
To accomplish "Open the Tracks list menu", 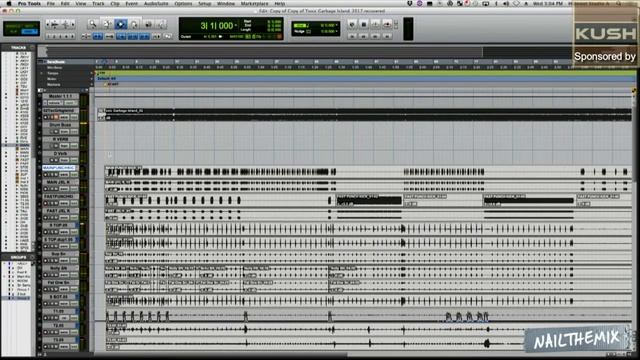I will 32,48.
